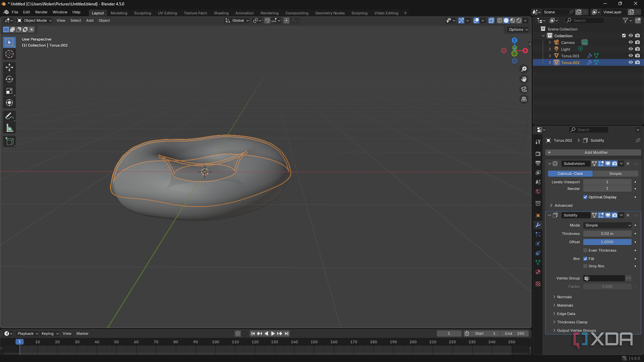Open the viewport Options dropdown
This screenshot has width=644, height=362.
pos(518,29)
